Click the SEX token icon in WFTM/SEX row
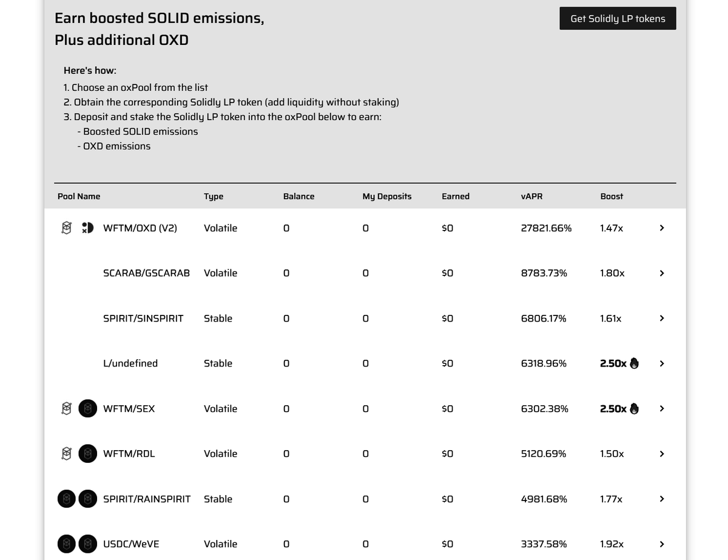 [x=88, y=408]
